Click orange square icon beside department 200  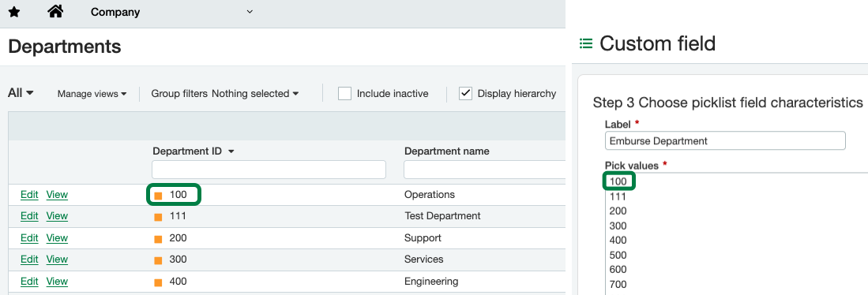click(158, 239)
